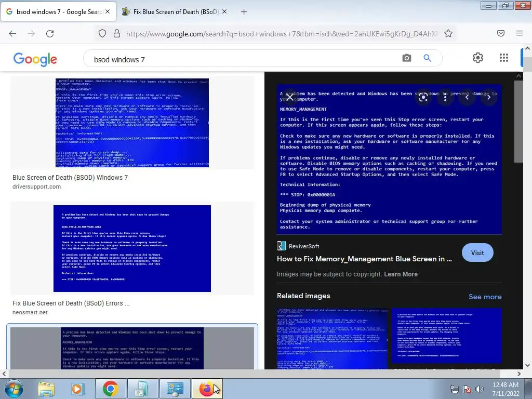Screen dimensions: 532x399
Task: Go to the previous image in the preview
Action: [467, 97]
